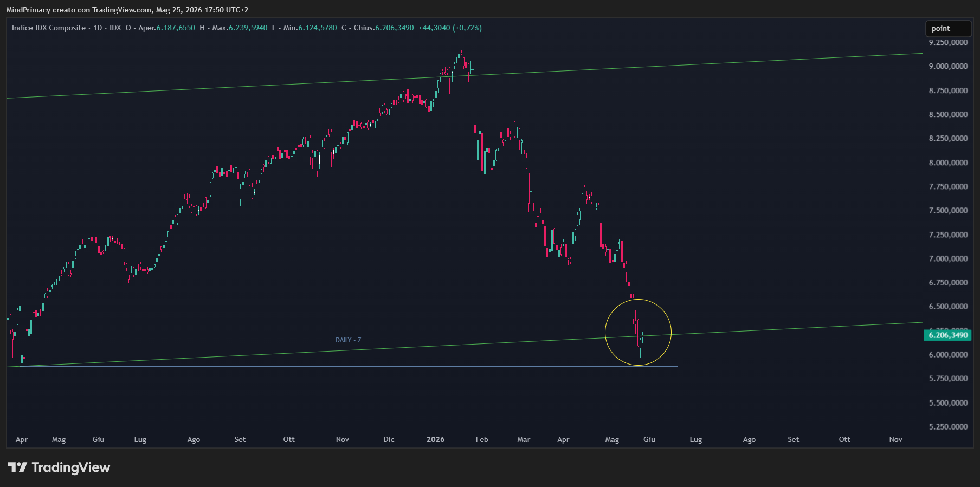980x487 pixels.
Task: Click the closing value Chius.6.206,3490
Action: click(384, 28)
